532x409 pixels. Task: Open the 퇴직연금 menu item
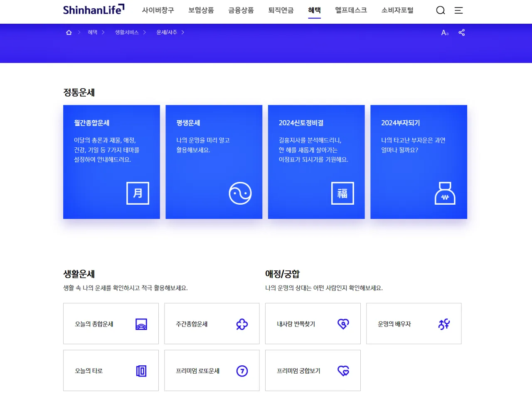coord(281,10)
